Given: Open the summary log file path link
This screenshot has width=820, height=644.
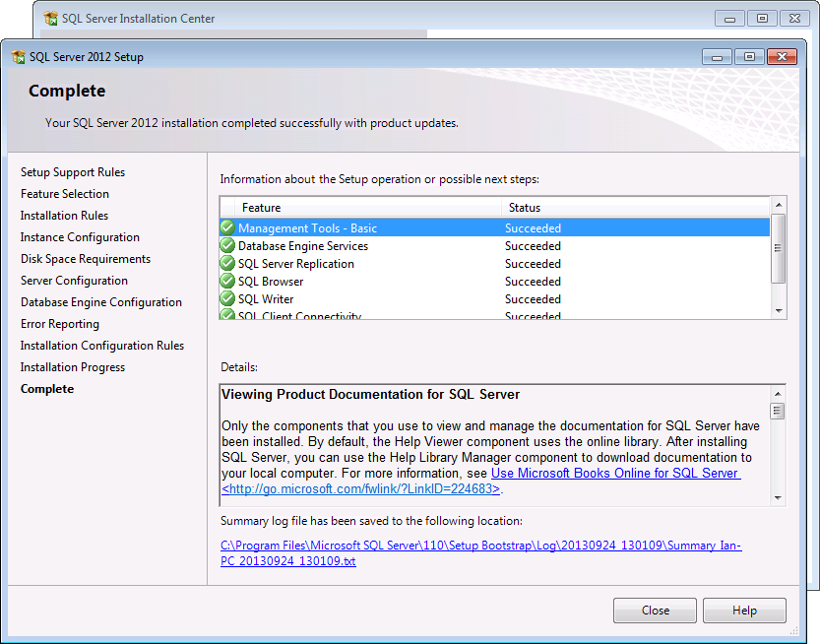Looking at the screenshot, I should 481,553.
